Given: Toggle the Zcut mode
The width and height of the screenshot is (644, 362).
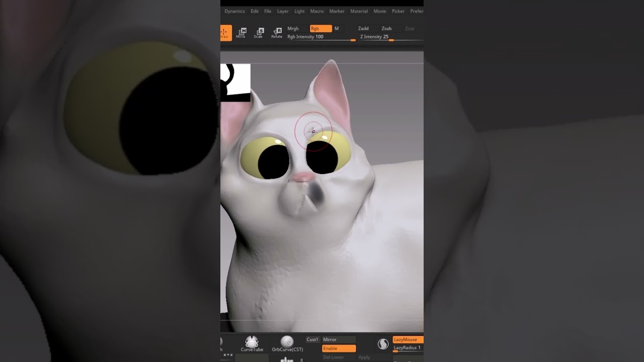Looking at the screenshot, I should (x=410, y=29).
